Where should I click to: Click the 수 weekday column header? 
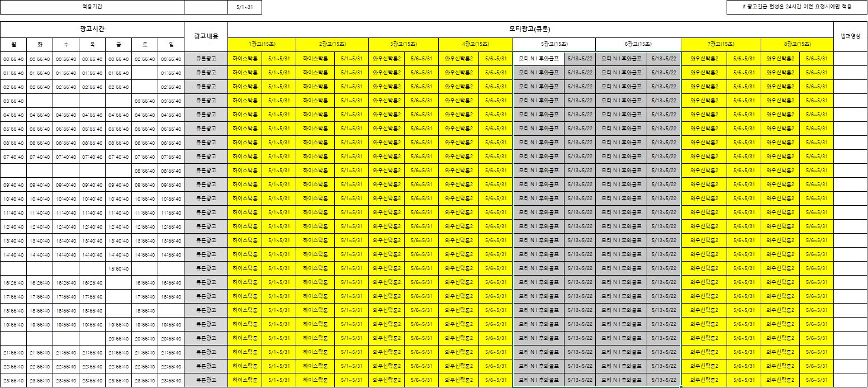point(66,44)
